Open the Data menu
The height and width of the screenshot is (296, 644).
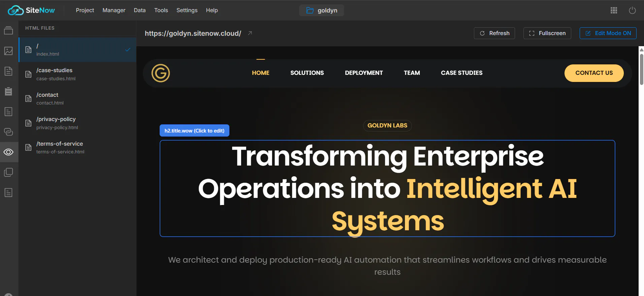[140, 10]
